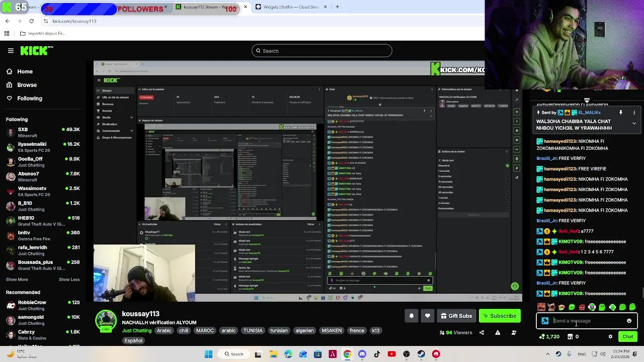Click the kick.com/koussay113 address bar
Image resolution: width=644 pixels, height=362 pixels.
74,21
